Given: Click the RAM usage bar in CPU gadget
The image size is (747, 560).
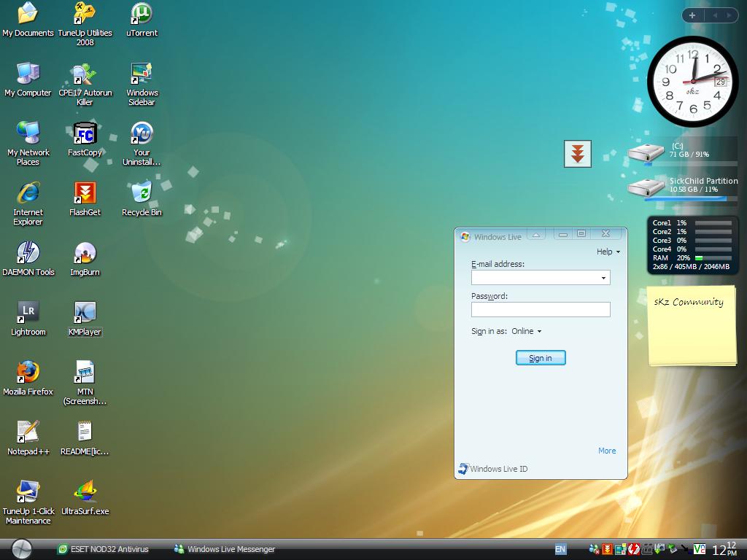Looking at the screenshot, I should [x=713, y=257].
